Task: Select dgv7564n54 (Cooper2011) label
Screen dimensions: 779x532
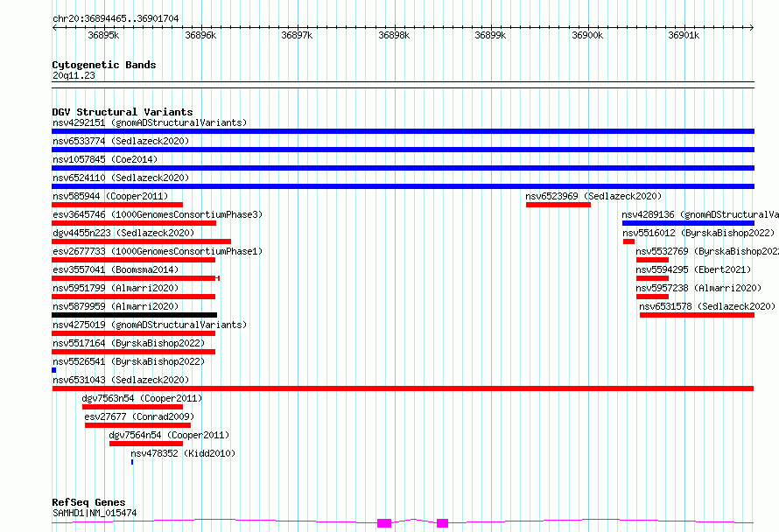Action: tap(169, 435)
